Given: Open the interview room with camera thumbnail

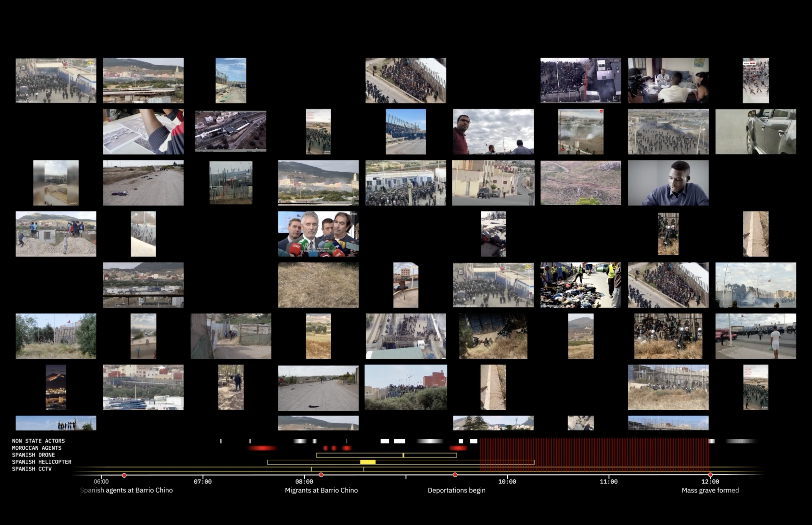Looking at the screenshot, I should tap(668, 81).
